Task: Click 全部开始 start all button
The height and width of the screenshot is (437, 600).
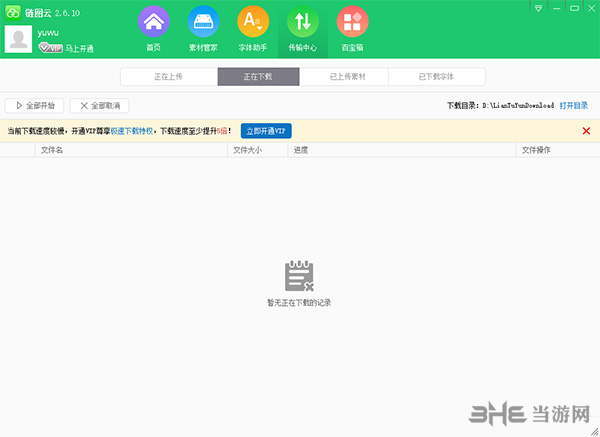Action: (x=34, y=106)
